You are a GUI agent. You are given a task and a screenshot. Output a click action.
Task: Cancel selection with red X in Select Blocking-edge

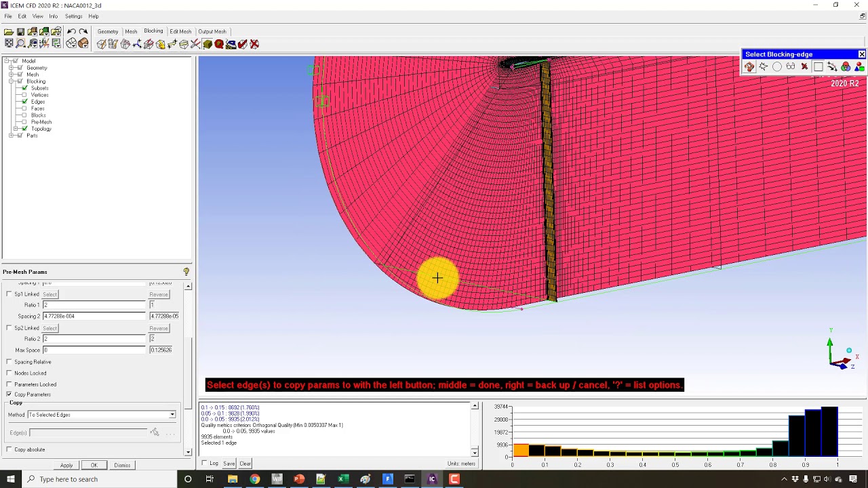(804, 66)
